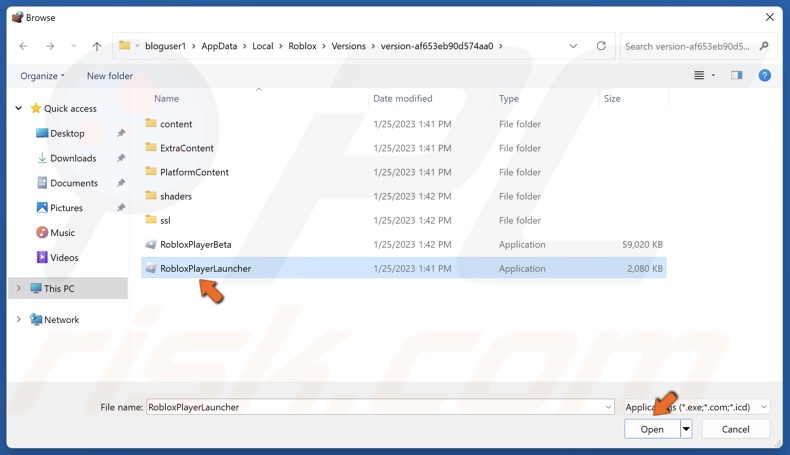This screenshot has height=455, width=790.
Task: Click the Cancel button
Action: 735,429
